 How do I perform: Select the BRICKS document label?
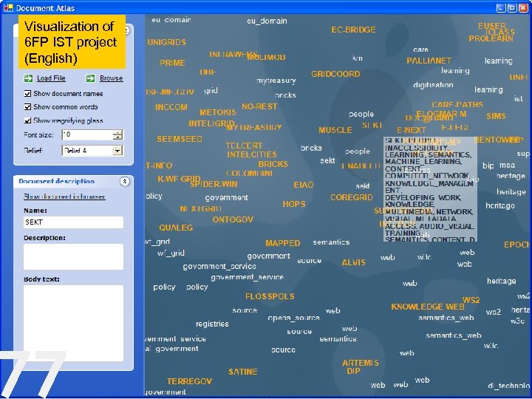tap(273, 164)
